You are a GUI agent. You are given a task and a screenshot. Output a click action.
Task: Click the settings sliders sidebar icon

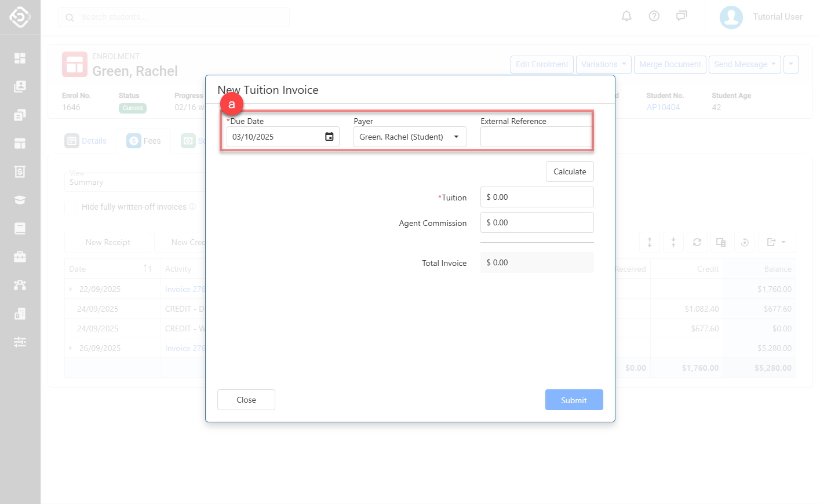point(20,342)
